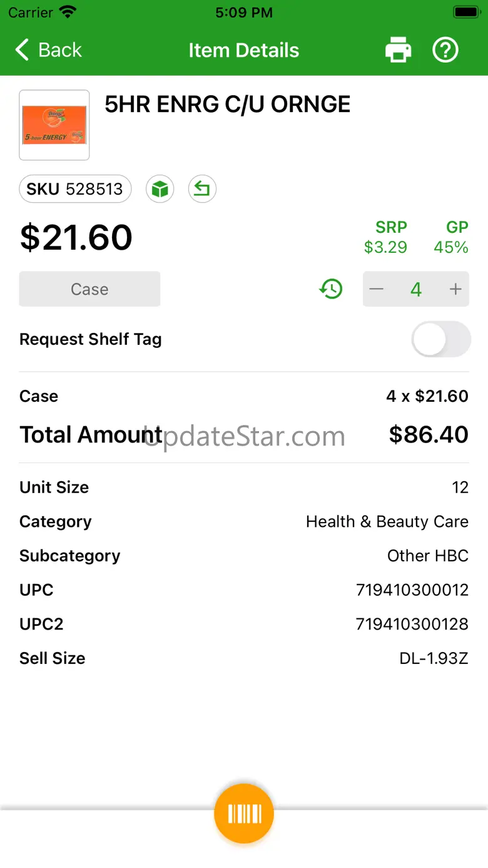Tap the green return arrow icon
Viewport: 488px width, 868px height.
tap(201, 189)
